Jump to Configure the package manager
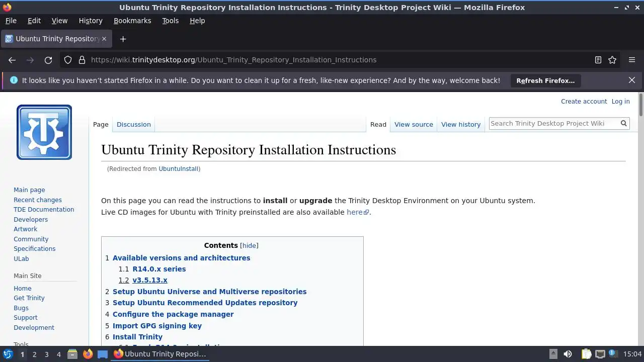644x362 pixels. (x=173, y=314)
